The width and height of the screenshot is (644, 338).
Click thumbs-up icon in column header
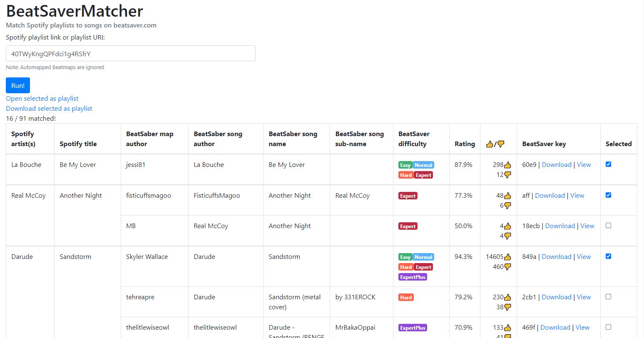[x=490, y=144]
